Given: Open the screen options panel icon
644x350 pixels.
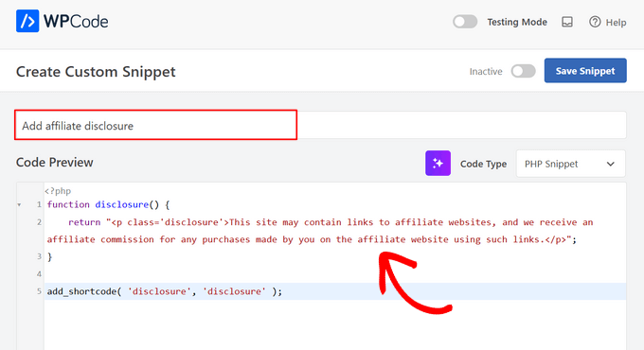Looking at the screenshot, I should (x=567, y=22).
